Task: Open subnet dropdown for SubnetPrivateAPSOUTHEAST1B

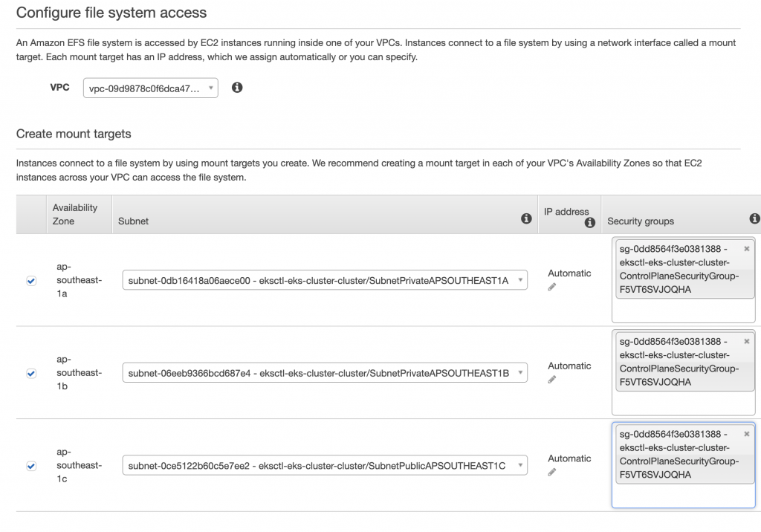Action: click(325, 373)
